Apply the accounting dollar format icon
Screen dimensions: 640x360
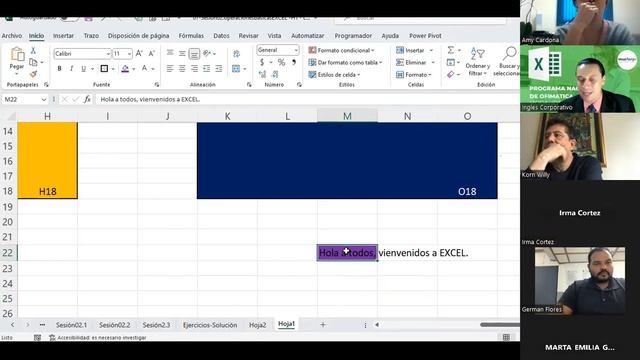point(262,62)
